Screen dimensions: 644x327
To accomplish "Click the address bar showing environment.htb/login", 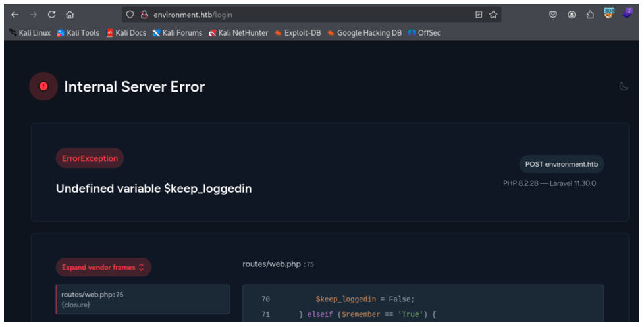I will [x=311, y=15].
